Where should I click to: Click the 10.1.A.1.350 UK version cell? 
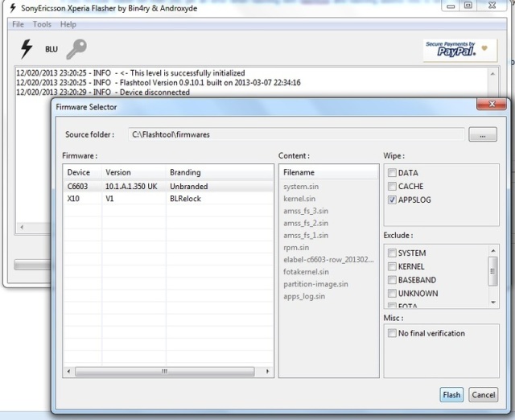point(131,186)
